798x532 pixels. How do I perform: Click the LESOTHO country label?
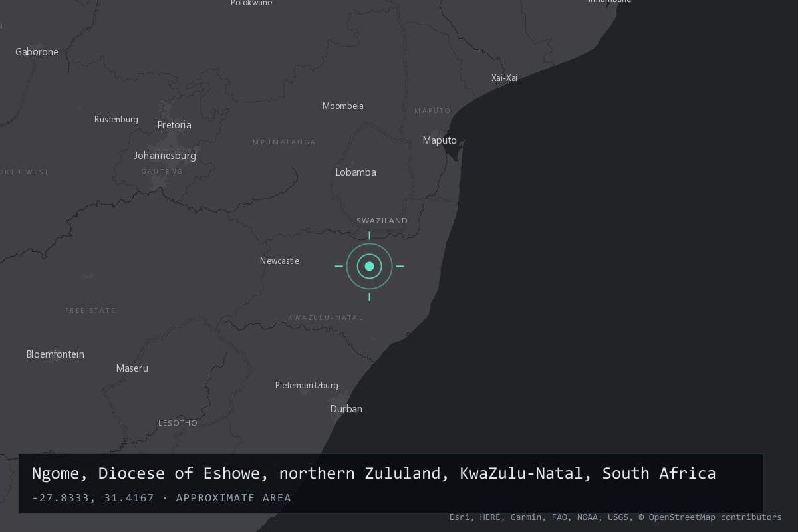point(178,423)
